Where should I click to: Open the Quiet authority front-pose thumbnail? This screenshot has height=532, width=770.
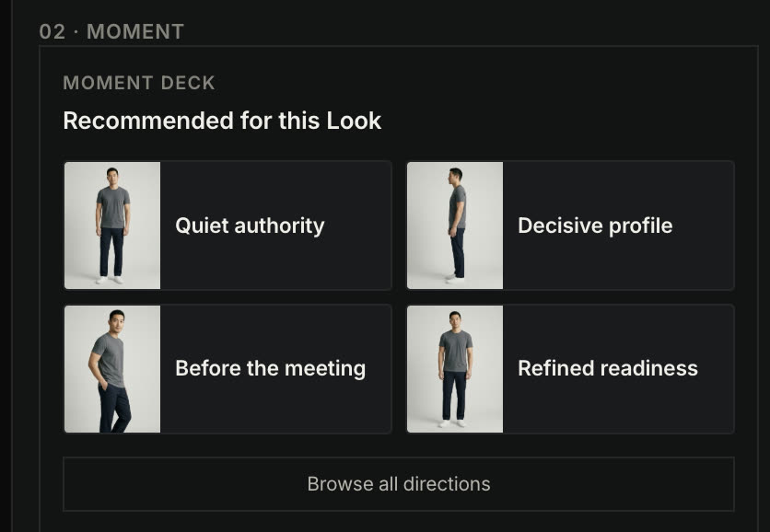coord(112,226)
